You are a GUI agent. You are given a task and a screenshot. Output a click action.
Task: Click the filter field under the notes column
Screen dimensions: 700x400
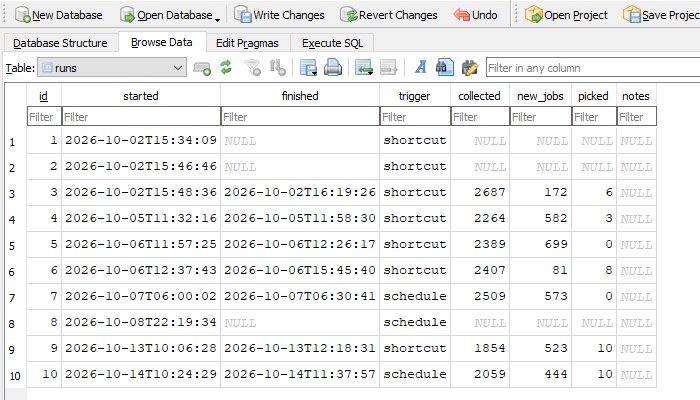point(637,117)
